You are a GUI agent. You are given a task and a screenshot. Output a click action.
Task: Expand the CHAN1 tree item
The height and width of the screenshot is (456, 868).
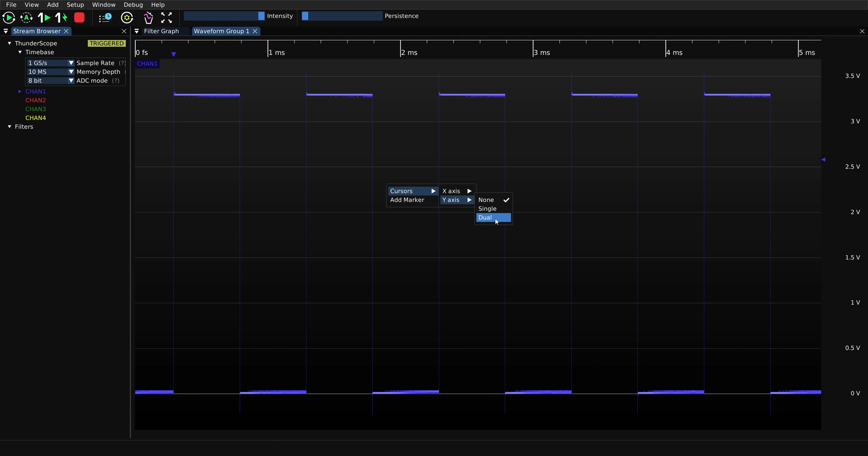(20, 91)
